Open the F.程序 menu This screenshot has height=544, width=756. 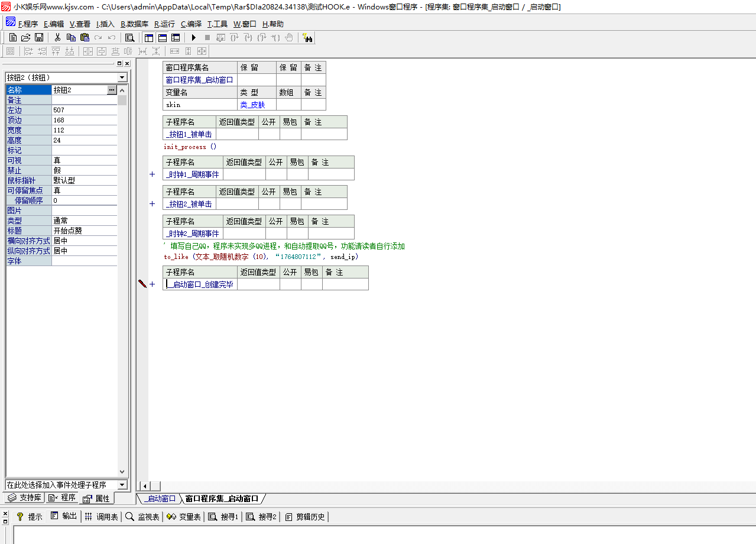click(x=28, y=24)
